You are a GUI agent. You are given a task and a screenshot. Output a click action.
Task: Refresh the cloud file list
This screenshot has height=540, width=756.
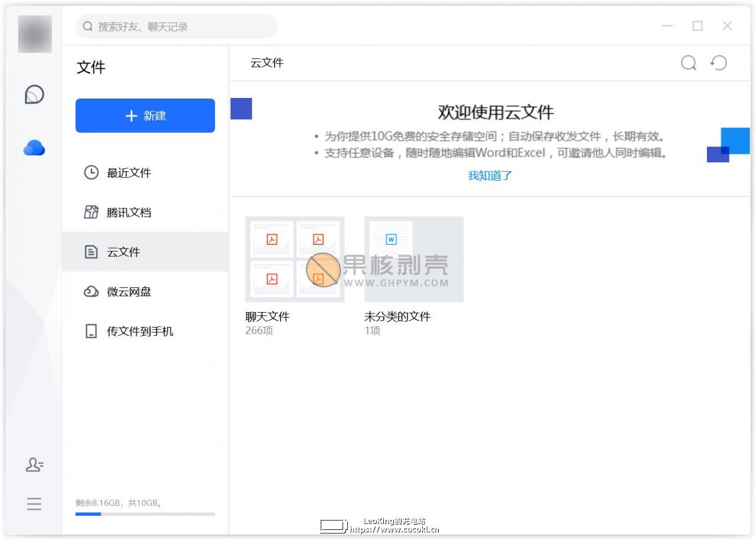pyautogui.click(x=718, y=63)
